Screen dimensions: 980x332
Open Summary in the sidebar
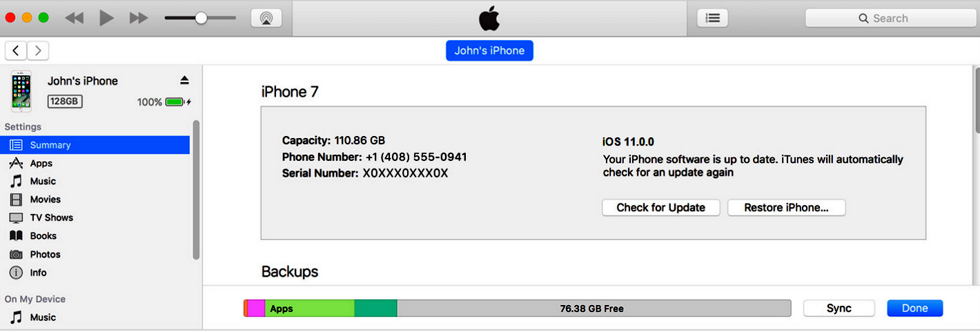point(95,145)
